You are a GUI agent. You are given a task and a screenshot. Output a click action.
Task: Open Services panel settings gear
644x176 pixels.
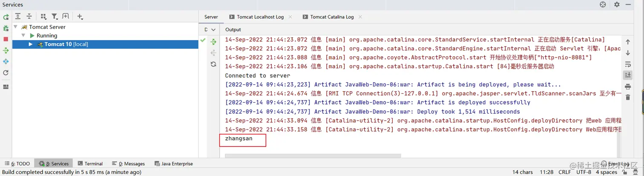pos(617,4)
